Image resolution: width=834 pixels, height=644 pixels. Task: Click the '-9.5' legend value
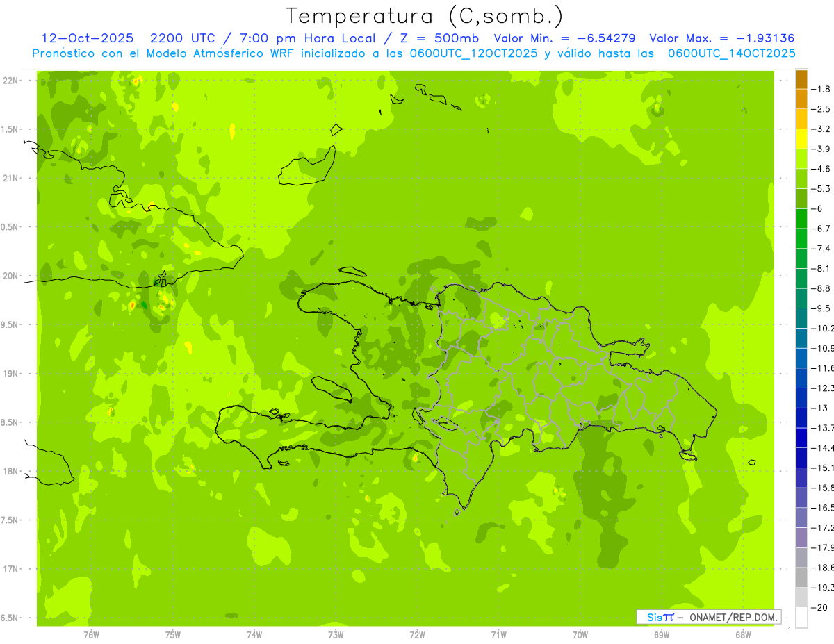coord(822,308)
